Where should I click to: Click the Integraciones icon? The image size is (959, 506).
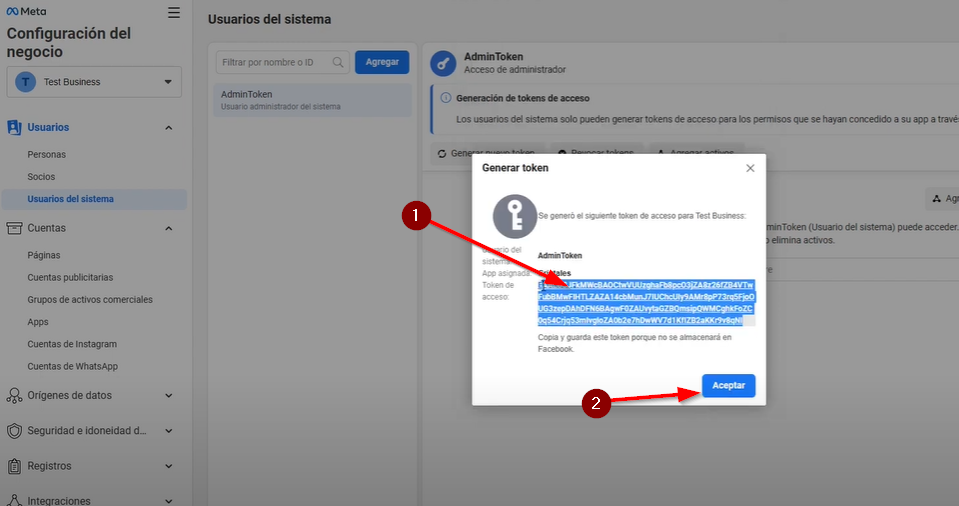pyautogui.click(x=14, y=500)
